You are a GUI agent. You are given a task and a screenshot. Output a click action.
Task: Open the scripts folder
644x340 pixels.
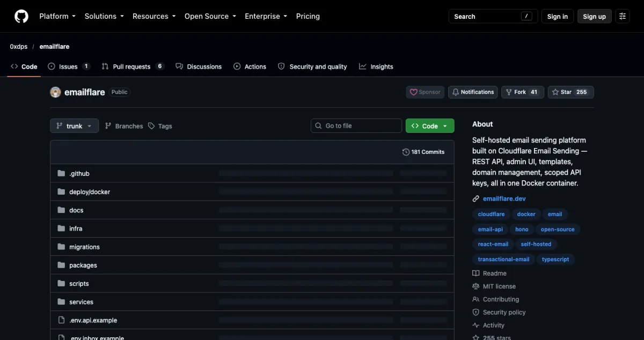click(x=79, y=283)
